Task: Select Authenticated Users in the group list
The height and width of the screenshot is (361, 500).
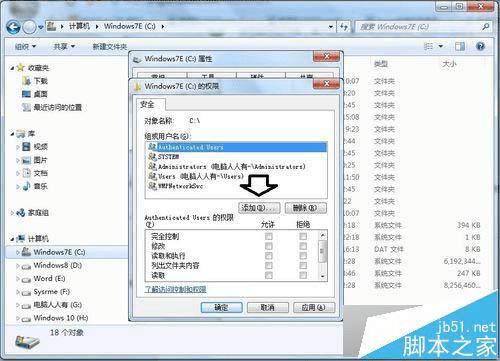Action: [x=237, y=147]
